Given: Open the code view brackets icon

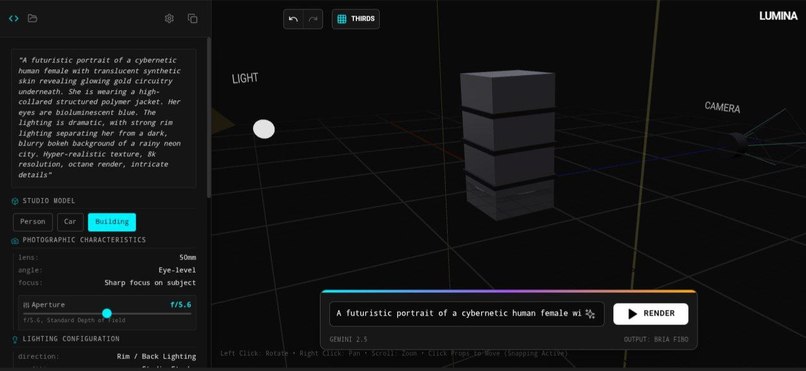Looking at the screenshot, I should click(x=14, y=18).
